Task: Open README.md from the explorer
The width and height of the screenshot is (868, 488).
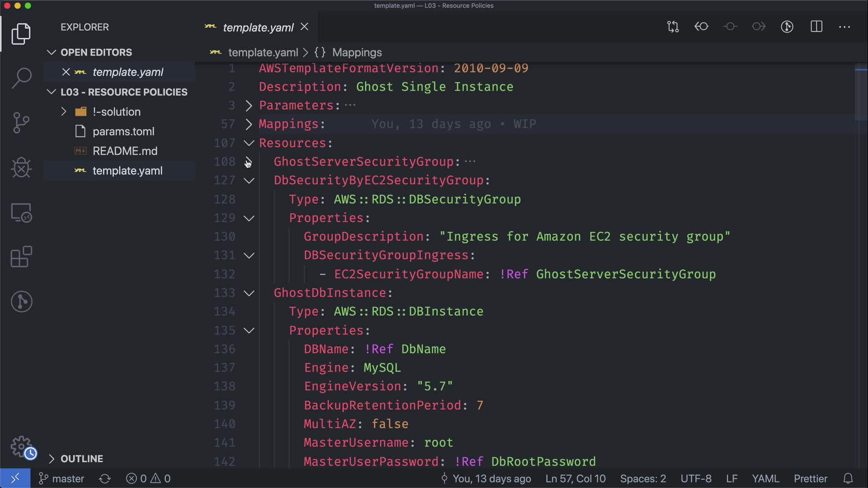Action: [125, 151]
